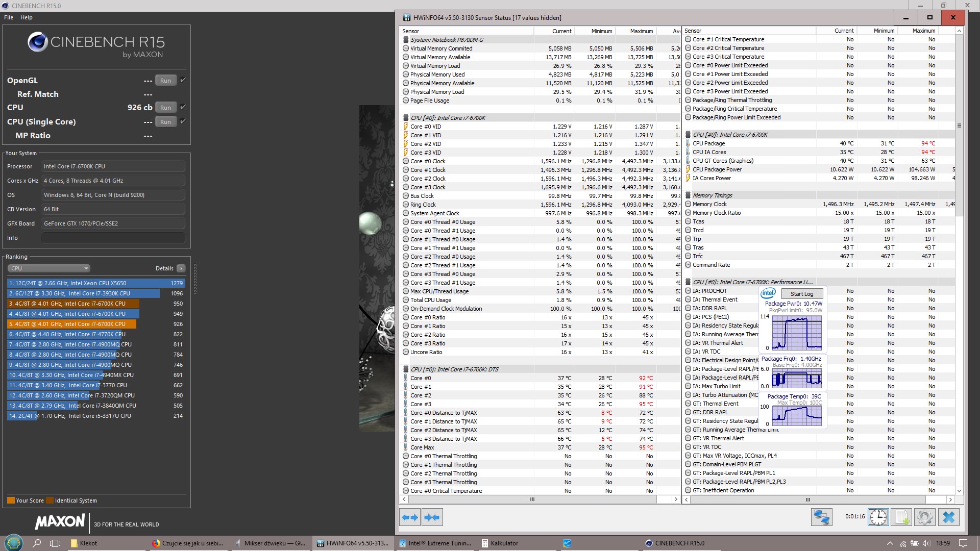Select ranking row i7-6700K score 926
The width and height of the screenshot is (980, 551).
96,324
